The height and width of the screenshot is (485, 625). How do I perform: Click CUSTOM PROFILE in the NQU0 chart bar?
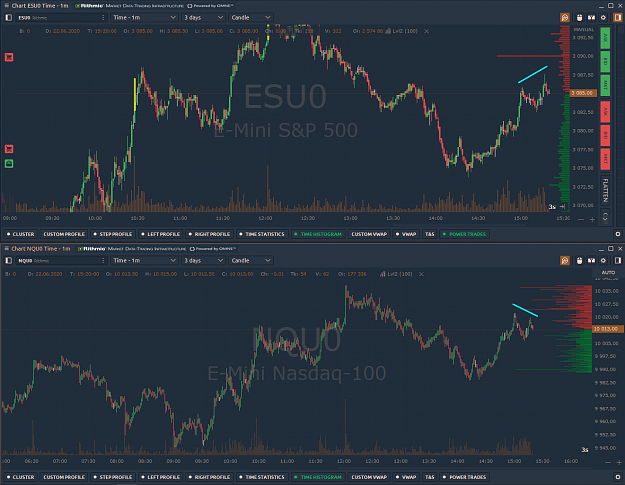64,477
